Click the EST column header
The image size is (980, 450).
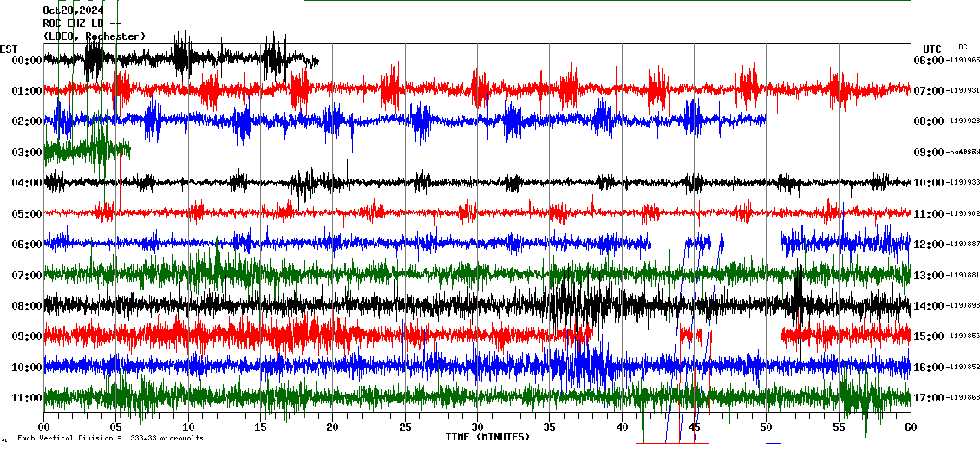click(x=9, y=49)
